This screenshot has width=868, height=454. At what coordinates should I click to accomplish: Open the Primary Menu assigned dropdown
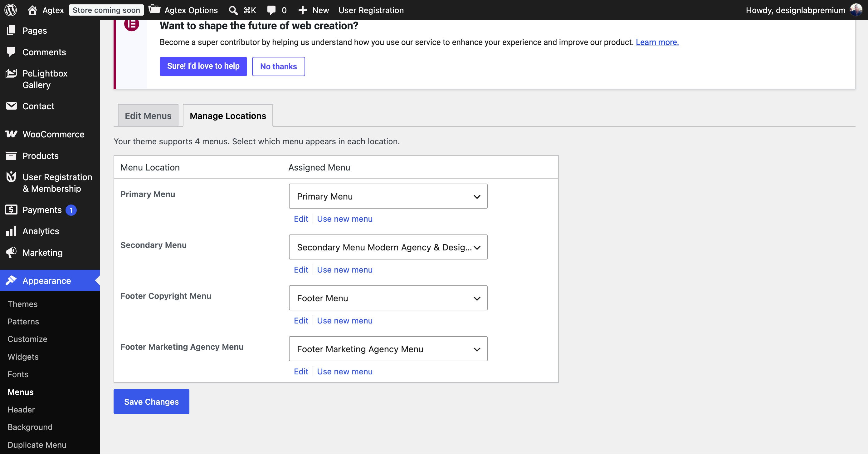pyautogui.click(x=388, y=196)
